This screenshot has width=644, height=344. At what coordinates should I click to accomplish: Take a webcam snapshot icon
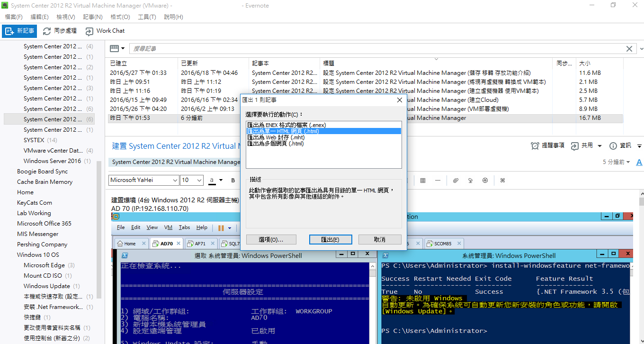point(485,181)
